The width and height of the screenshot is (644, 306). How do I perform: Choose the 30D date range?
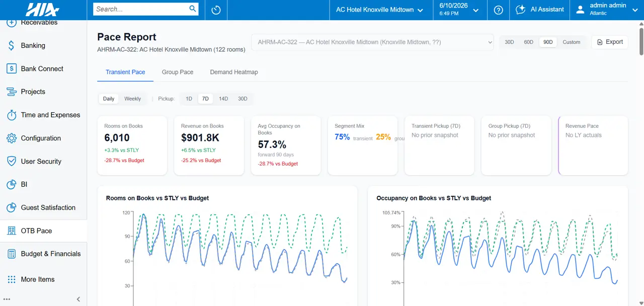(509, 42)
